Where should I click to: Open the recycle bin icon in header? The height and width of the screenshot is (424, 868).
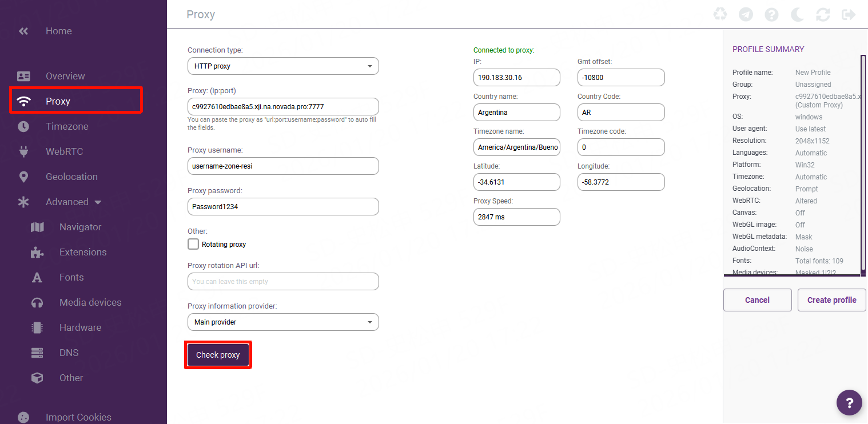[720, 14]
